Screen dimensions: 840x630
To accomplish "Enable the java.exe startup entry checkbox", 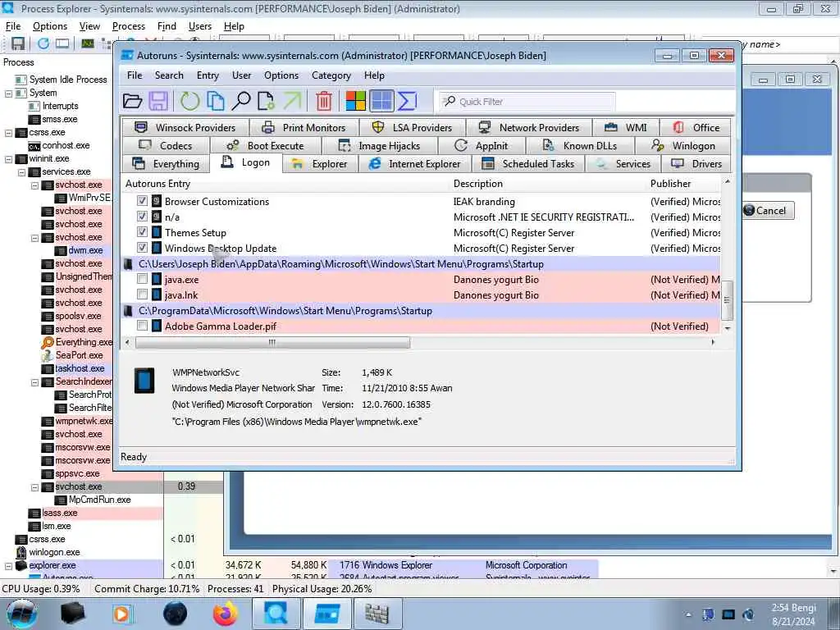I will 142,279.
